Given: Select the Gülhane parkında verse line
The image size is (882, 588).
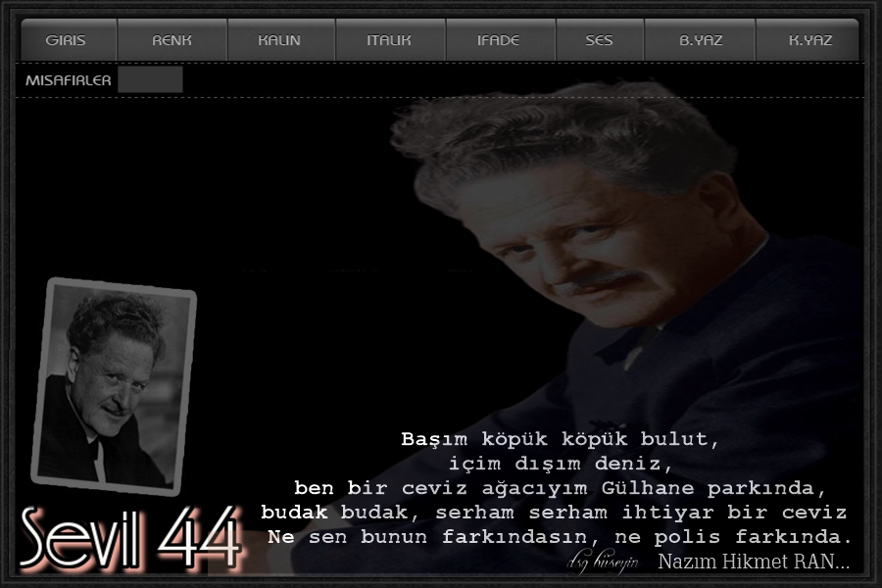Looking at the screenshot, I should click(560, 487).
